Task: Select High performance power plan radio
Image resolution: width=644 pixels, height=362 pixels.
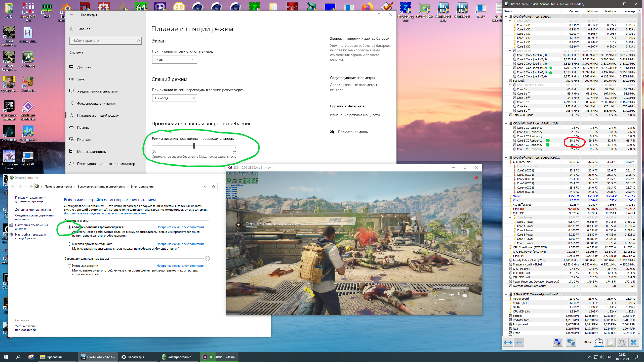Action: pyautogui.click(x=69, y=244)
